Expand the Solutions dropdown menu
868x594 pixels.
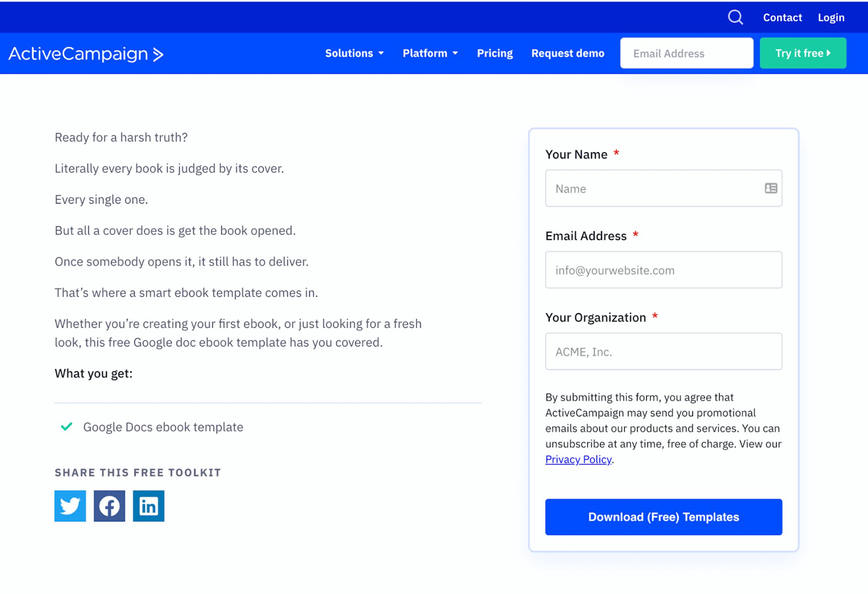(354, 53)
